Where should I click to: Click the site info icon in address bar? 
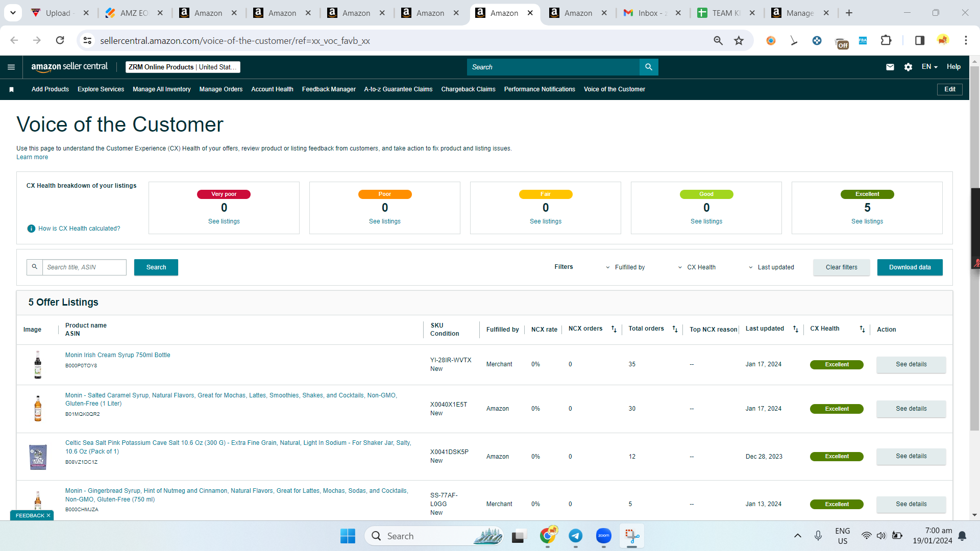click(x=88, y=40)
